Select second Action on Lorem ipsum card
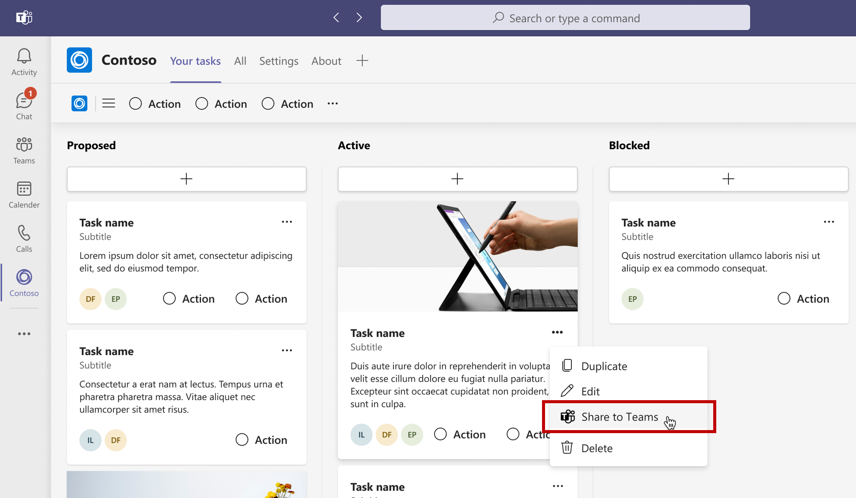The width and height of the screenshot is (856, 498). [x=242, y=299]
